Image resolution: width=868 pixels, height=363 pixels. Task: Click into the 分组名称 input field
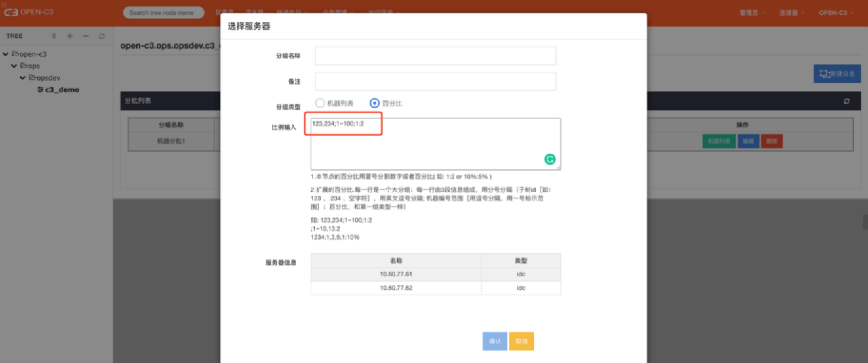click(435, 56)
